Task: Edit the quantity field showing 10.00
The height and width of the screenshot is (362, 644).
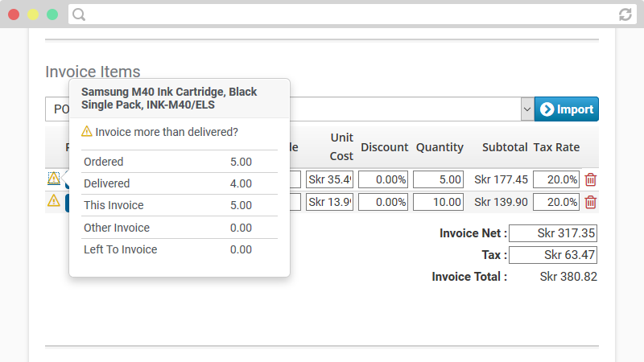Action: (x=438, y=202)
